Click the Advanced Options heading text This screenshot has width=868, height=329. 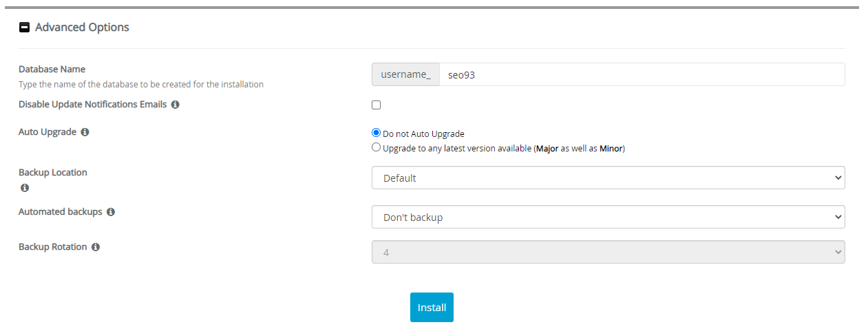click(82, 28)
